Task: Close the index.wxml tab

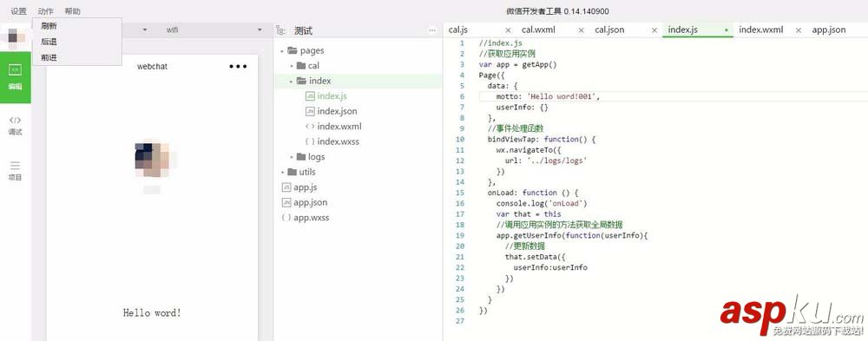Action: pyautogui.click(x=799, y=30)
